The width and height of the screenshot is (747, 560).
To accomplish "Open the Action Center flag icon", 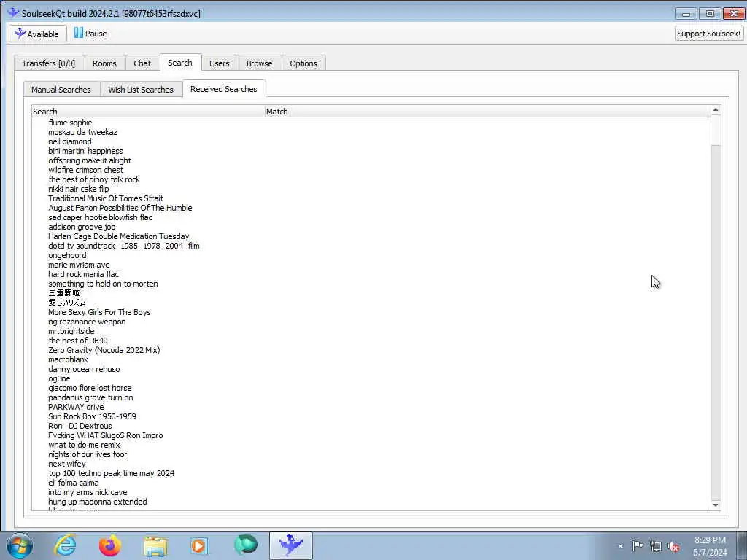I will pos(638,546).
